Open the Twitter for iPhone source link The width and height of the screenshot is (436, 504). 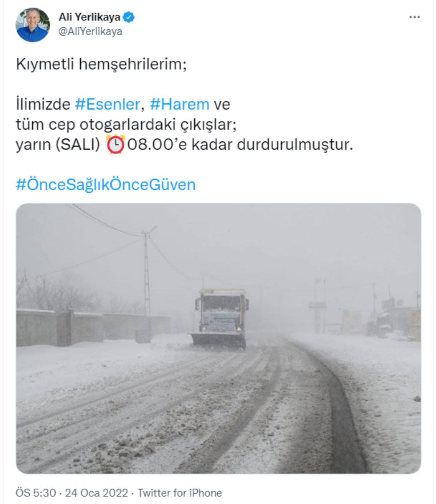(180, 493)
